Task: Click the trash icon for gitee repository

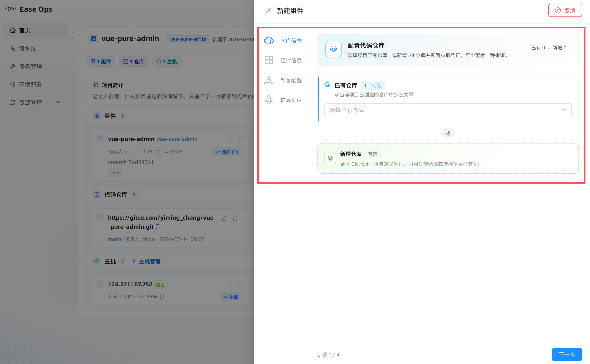Action: tap(235, 218)
